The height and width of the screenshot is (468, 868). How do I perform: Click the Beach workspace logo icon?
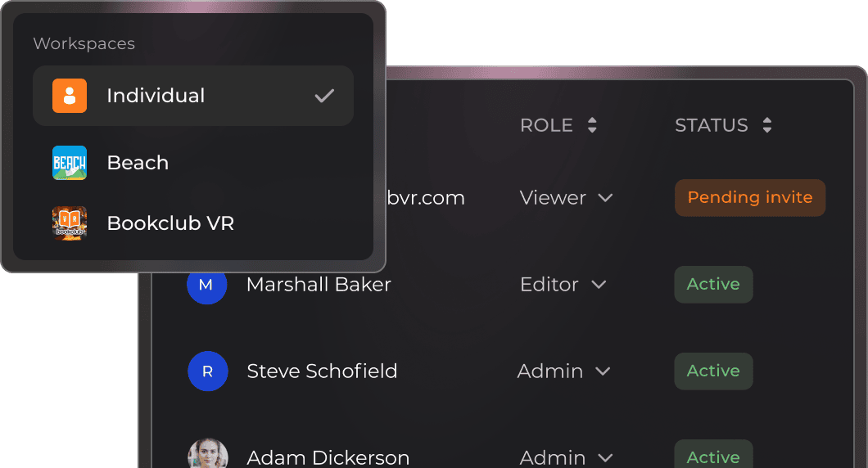point(70,163)
